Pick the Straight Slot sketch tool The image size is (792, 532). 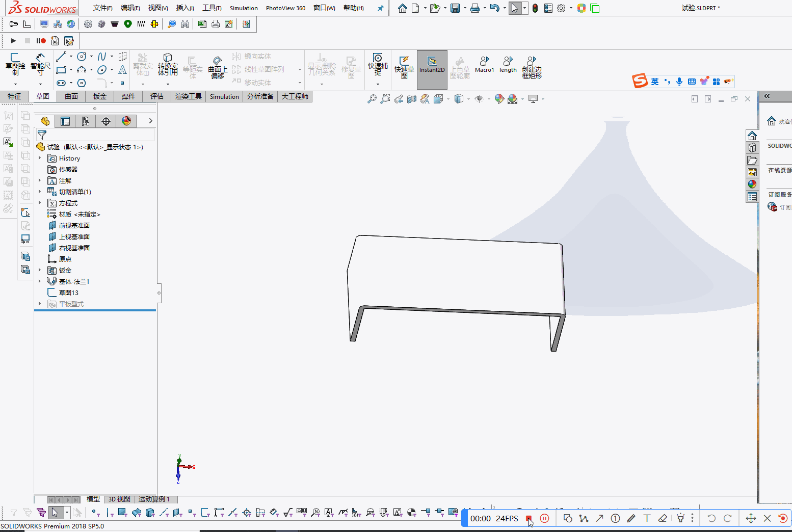[x=62, y=83]
